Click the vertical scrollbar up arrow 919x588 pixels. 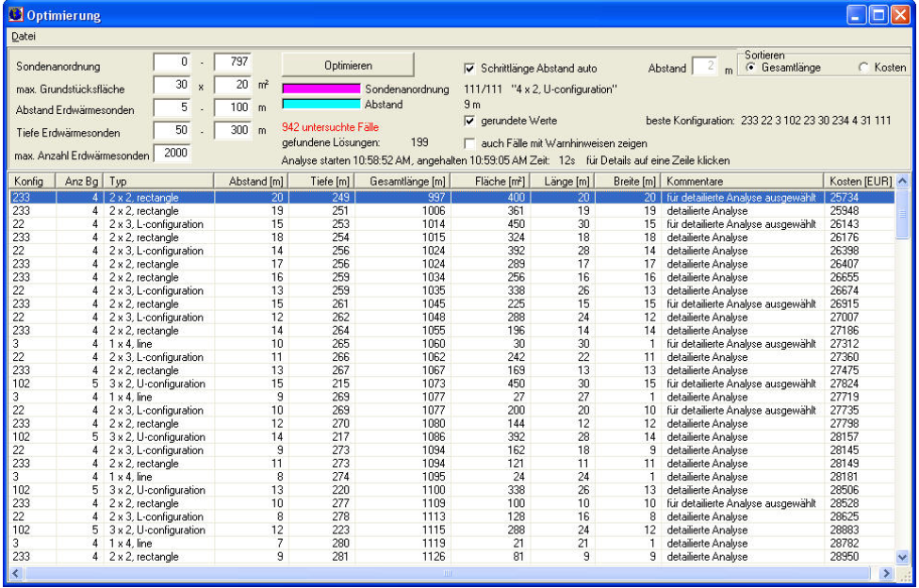pos(902,180)
